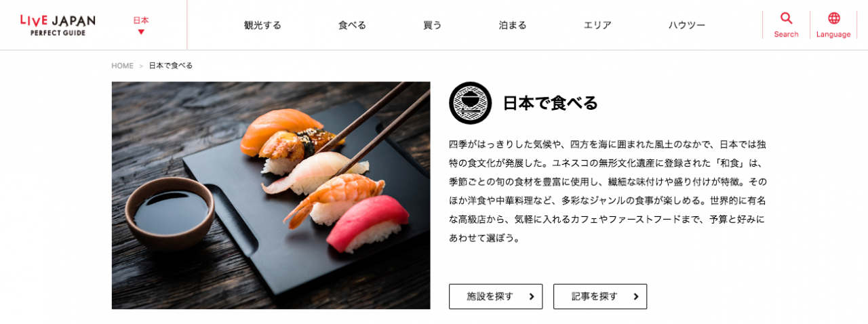Open the 買う menu item

point(432,25)
